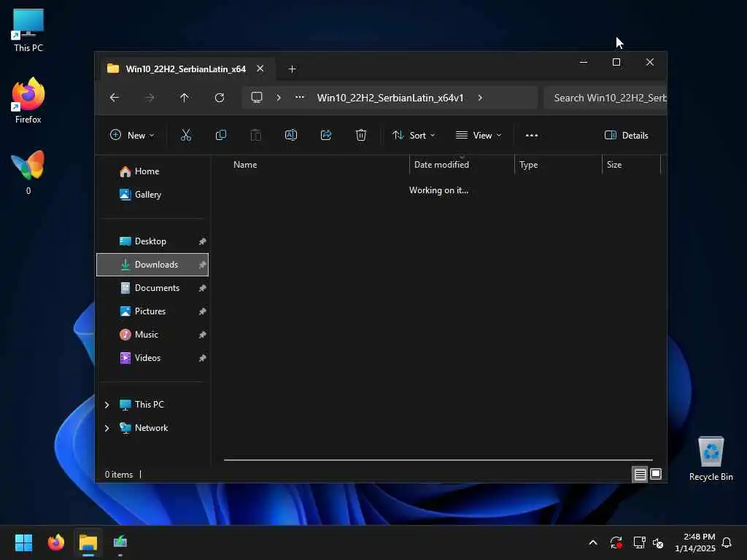Open the Sort dropdown menu

414,135
